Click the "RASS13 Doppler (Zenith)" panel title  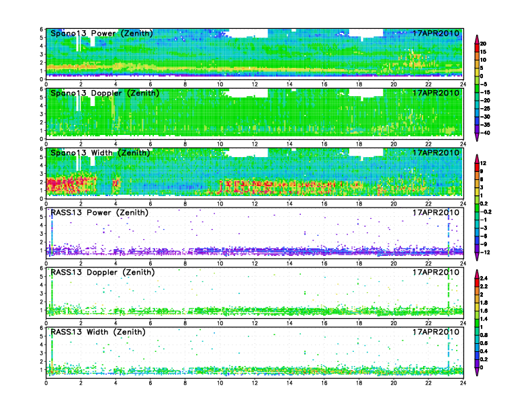click(x=103, y=272)
